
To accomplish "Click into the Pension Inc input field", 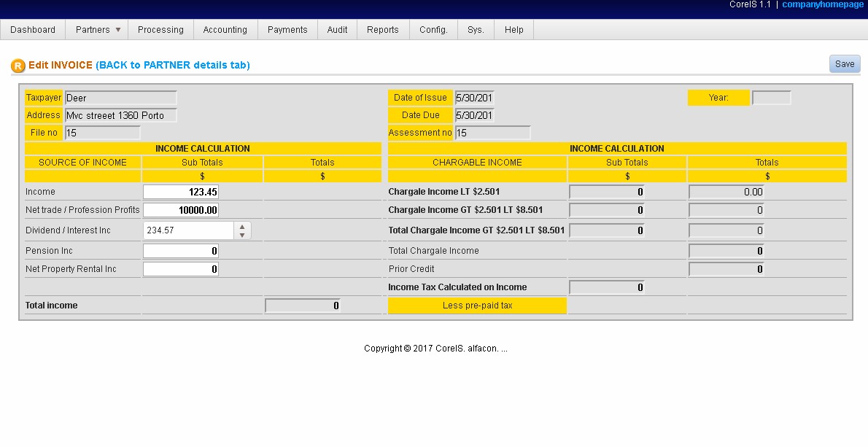I will [181, 251].
